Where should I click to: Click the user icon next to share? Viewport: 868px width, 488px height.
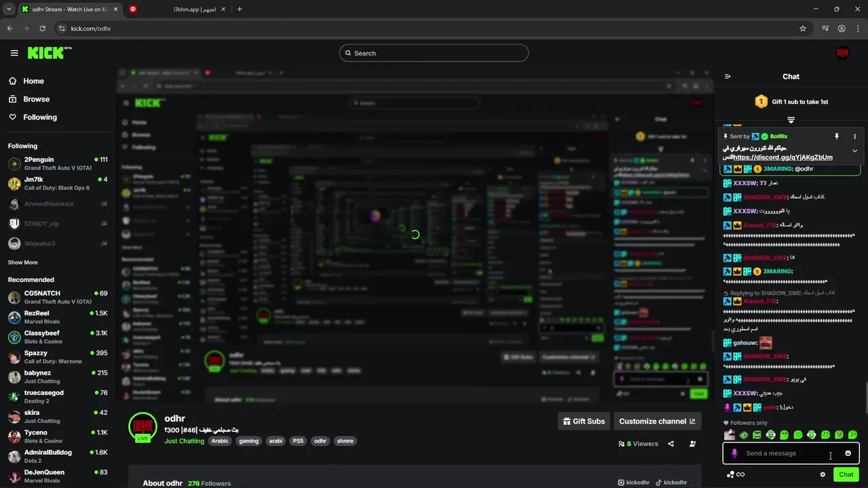[692, 444]
